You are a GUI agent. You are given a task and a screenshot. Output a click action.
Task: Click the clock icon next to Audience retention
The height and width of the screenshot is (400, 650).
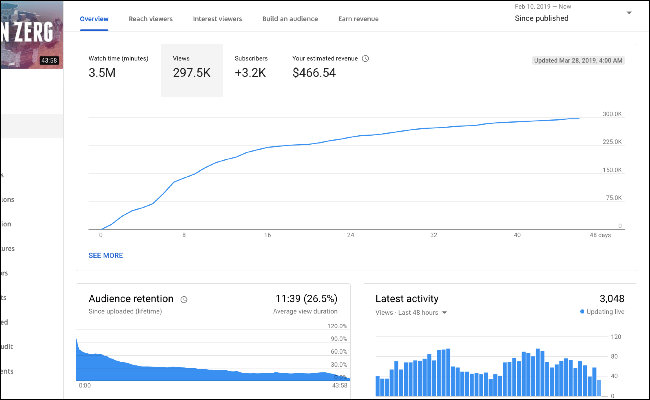184,299
